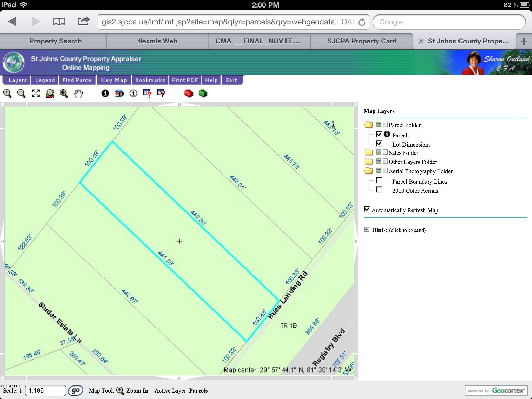Select the Zoom In magnifier tool
Screen dimensions: 532x399
coord(7,93)
